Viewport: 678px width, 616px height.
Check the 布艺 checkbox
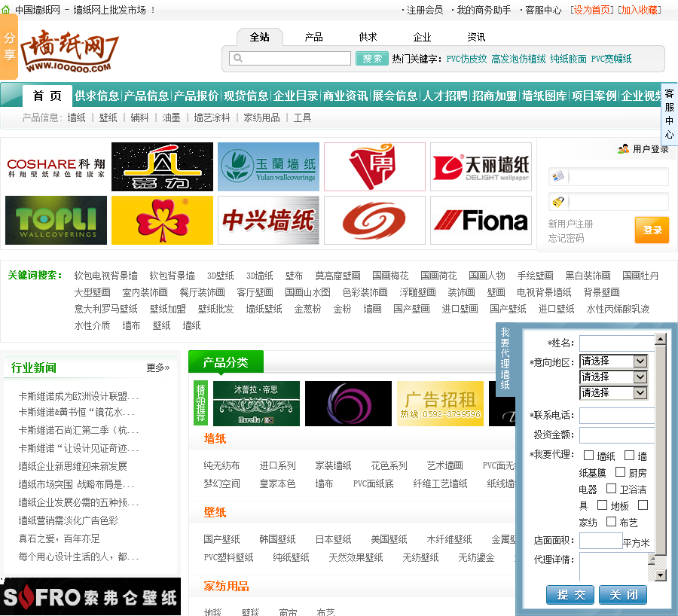(x=612, y=521)
